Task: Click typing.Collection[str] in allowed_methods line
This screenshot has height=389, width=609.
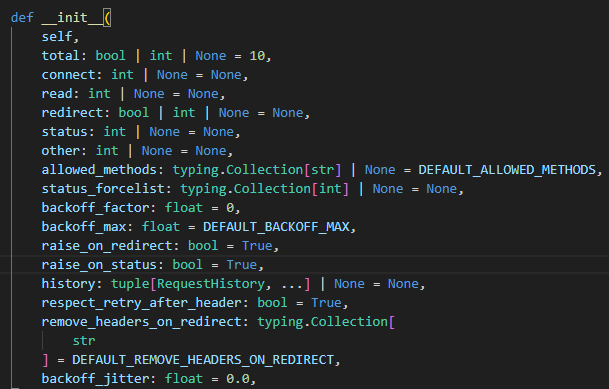Action: click(257, 170)
